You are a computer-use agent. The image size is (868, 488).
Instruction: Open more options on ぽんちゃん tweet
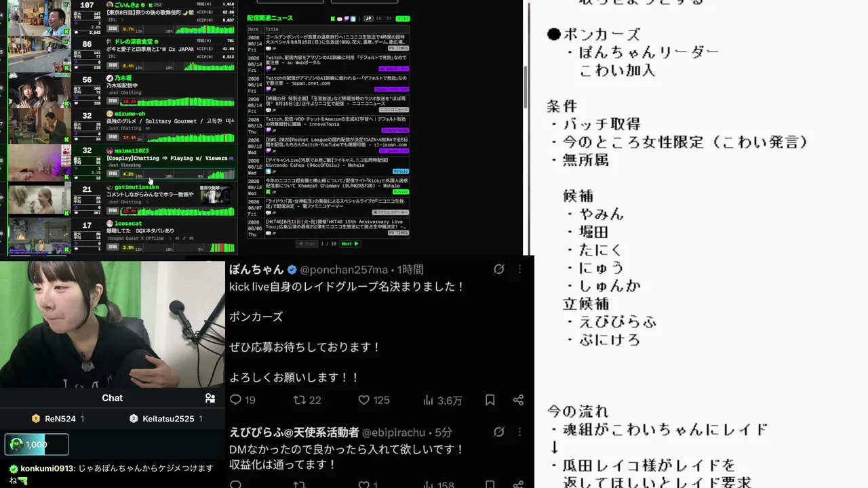pyautogui.click(x=519, y=269)
